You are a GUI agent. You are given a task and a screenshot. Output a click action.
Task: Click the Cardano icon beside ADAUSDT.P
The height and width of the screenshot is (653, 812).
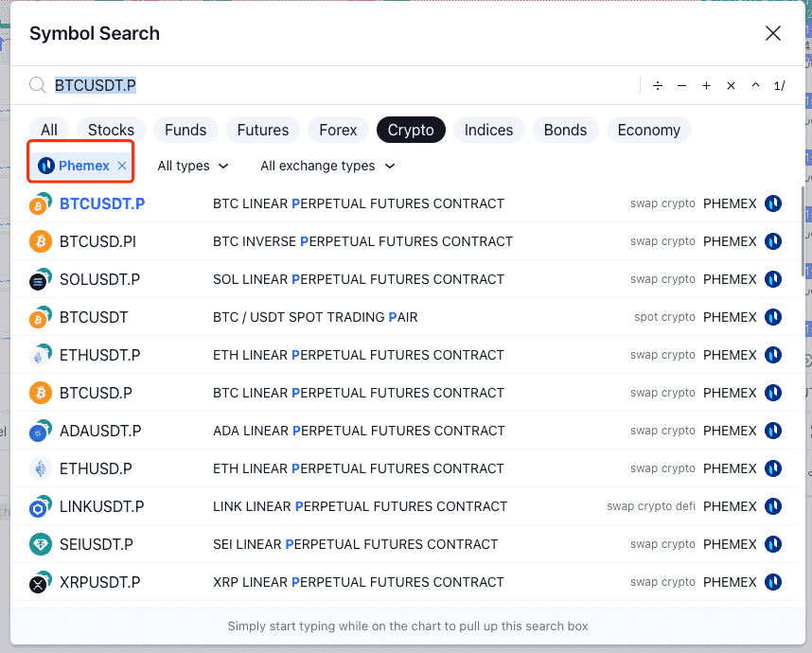click(41, 431)
